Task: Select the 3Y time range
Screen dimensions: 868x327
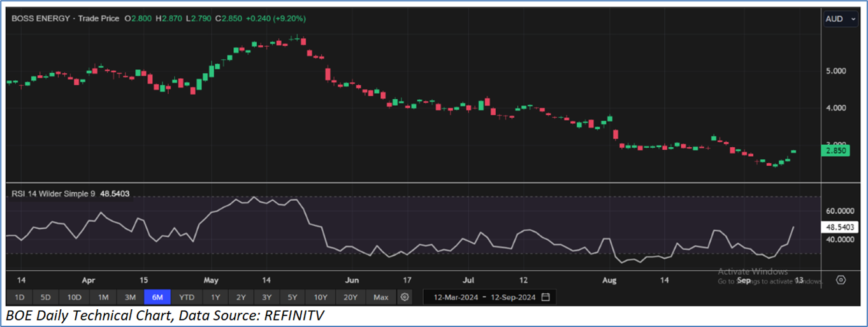Action: [266, 297]
